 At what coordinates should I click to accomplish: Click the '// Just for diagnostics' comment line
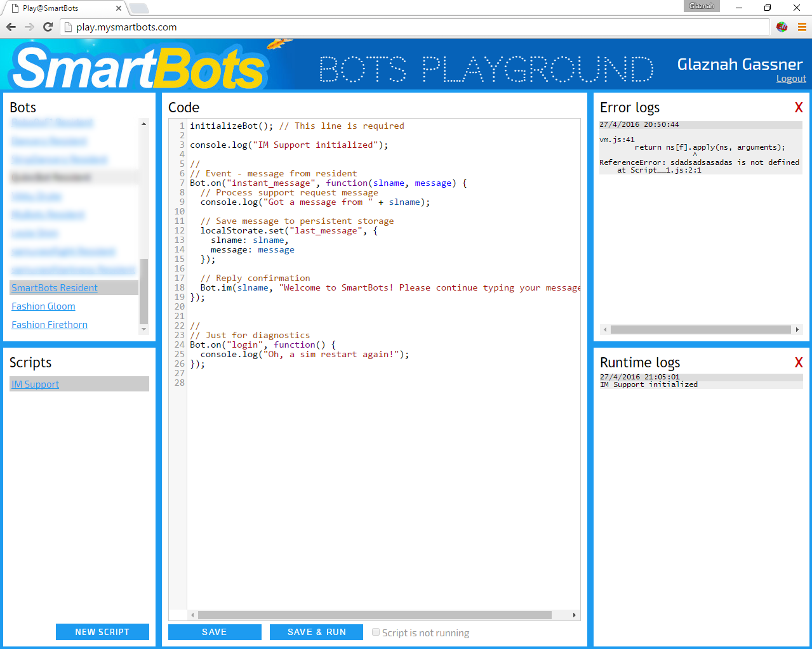tap(250, 336)
